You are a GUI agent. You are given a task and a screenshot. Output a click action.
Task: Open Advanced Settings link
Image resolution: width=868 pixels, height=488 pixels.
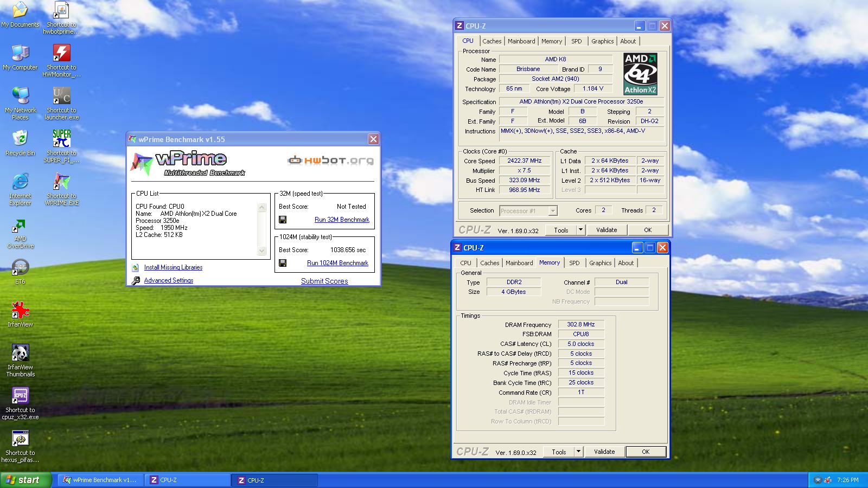169,280
